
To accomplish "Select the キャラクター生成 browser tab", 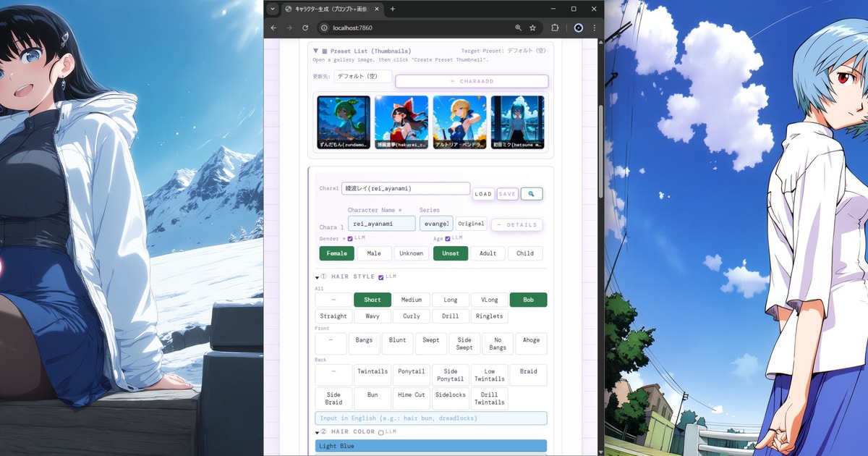I will tap(333, 9).
